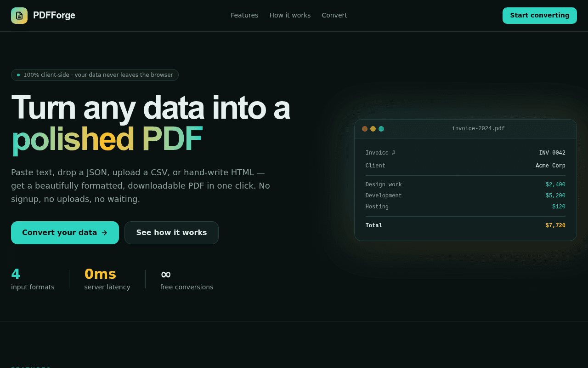588x368 pixels.
Task: Click the See how it works button
Action: pyautogui.click(x=171, y=233)
